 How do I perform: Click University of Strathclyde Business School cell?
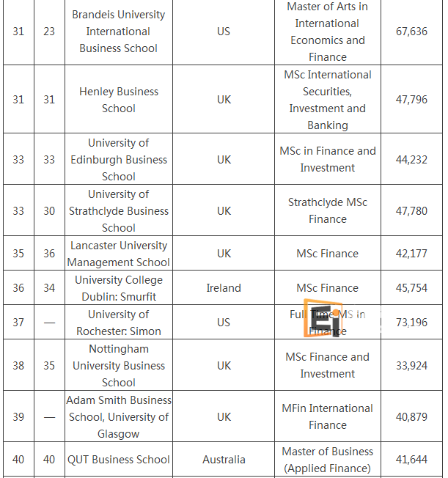[118, 210]
